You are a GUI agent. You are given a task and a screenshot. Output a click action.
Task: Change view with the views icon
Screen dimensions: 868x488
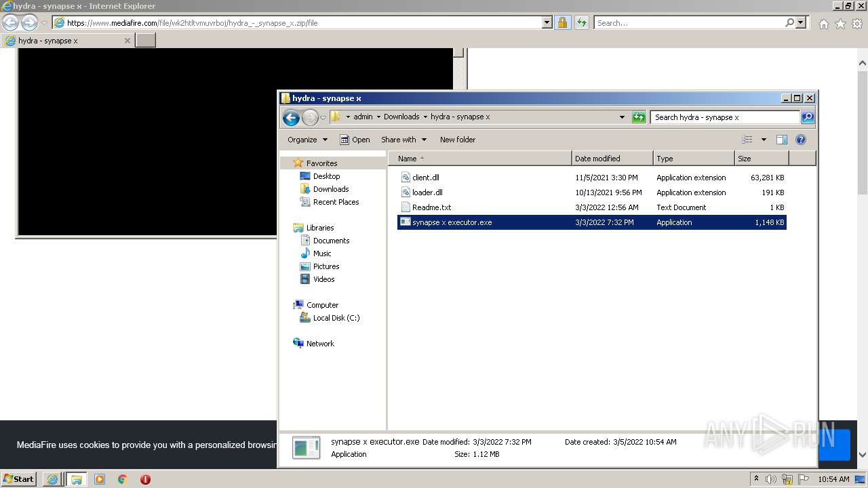747,140
